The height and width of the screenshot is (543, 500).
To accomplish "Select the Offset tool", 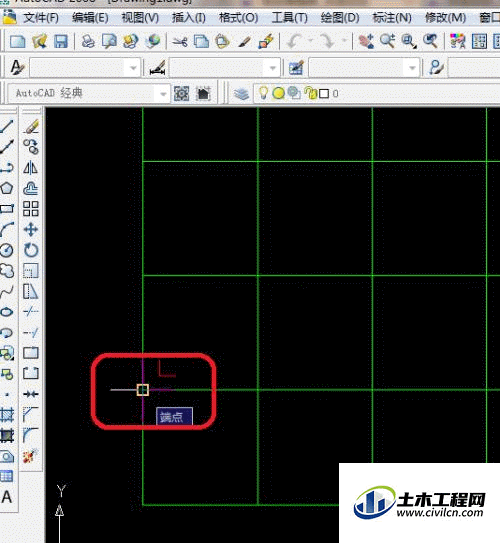I will (31, 188).
